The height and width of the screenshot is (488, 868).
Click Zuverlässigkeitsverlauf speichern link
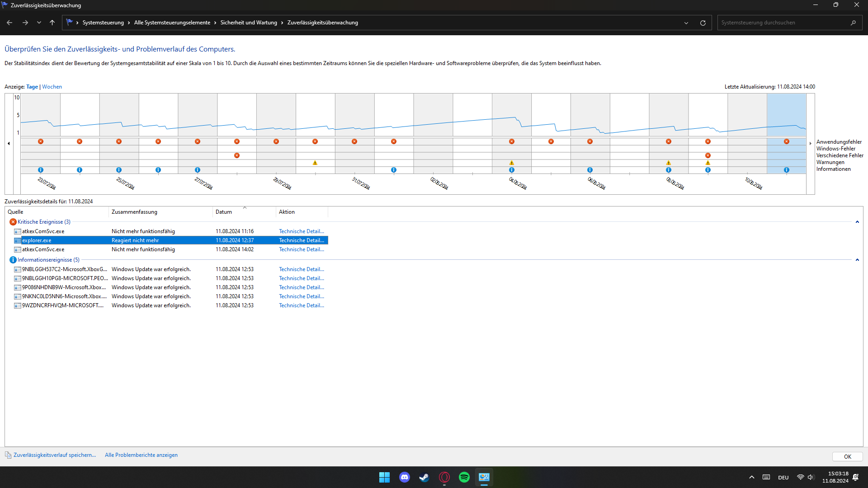54,455
